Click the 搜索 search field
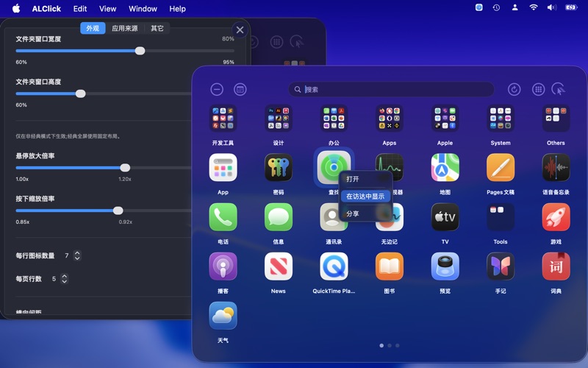 391,89
